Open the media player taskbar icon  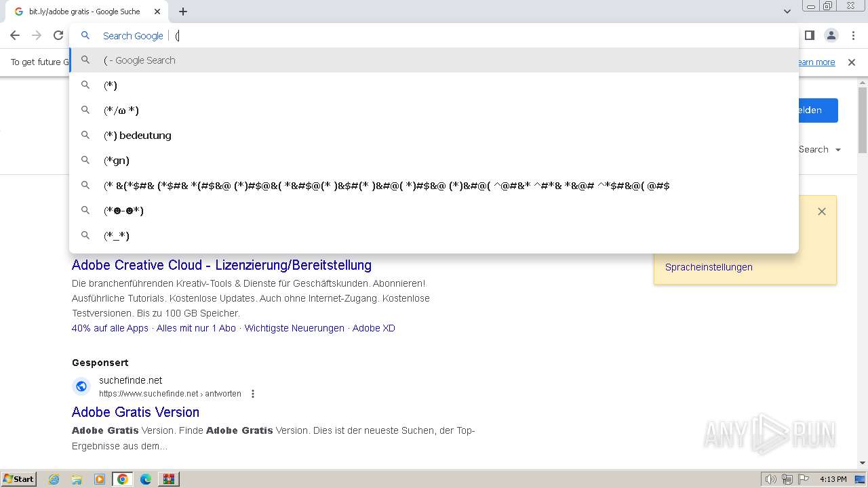click(100, 479)
